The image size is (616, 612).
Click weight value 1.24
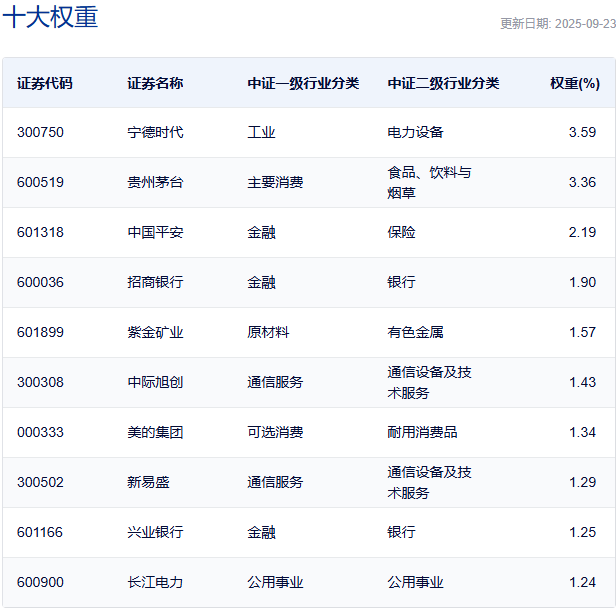[582, 583]
